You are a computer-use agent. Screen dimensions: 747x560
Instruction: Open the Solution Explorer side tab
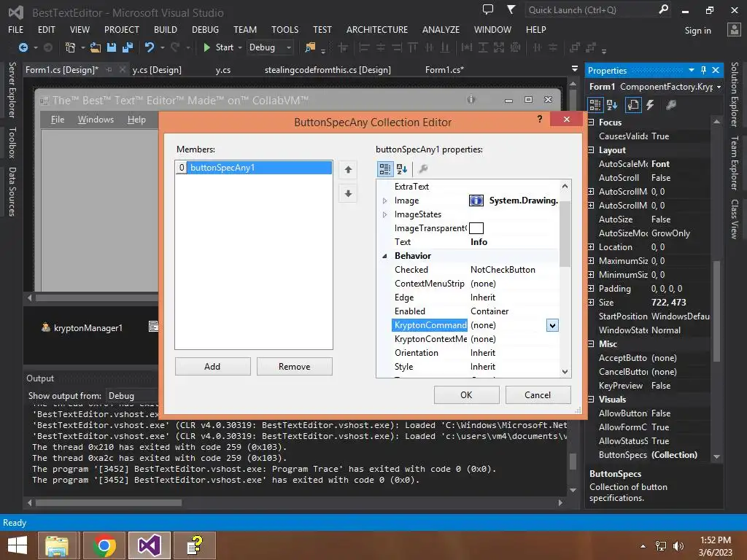735,94
